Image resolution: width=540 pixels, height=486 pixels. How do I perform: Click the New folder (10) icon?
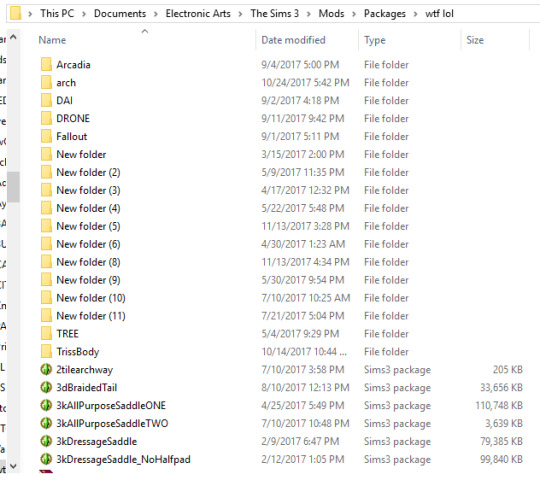46,297
